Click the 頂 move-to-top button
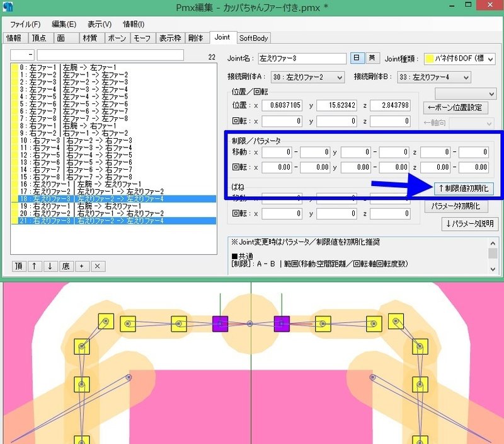The image size is (504, 444). 19,266
